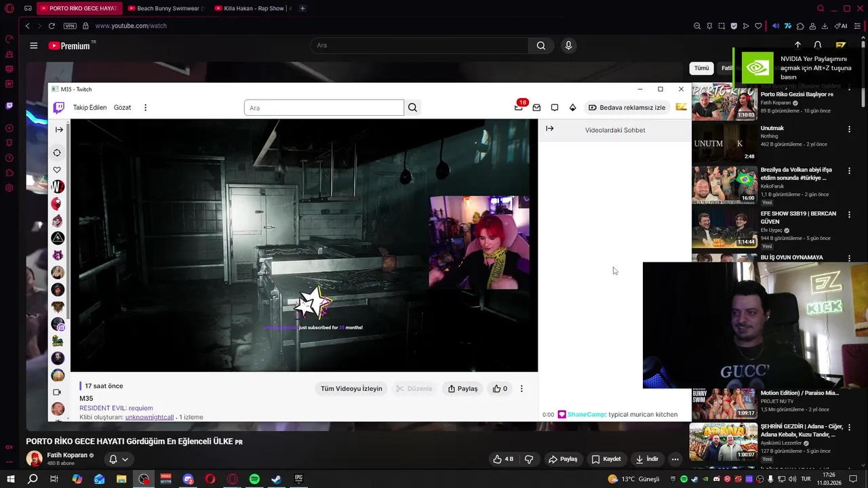Open Porto Riko Gezisi Başlıyor video thumbnail

724,102
